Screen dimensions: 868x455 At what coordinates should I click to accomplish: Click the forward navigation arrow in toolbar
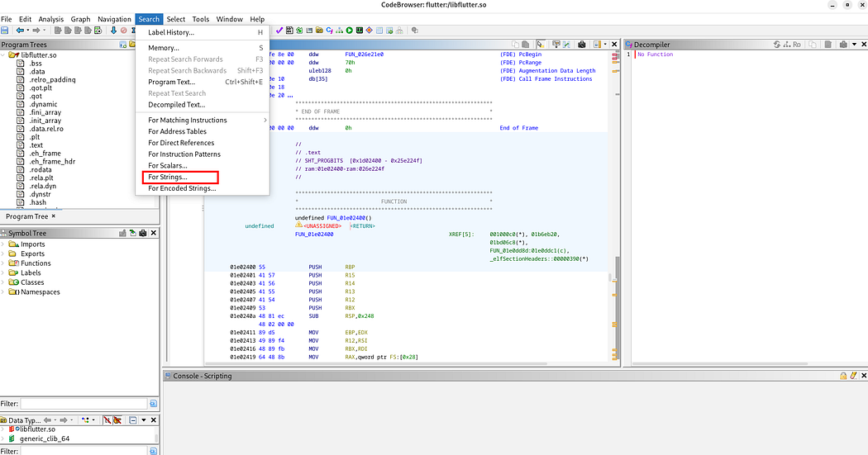[36, 31]
